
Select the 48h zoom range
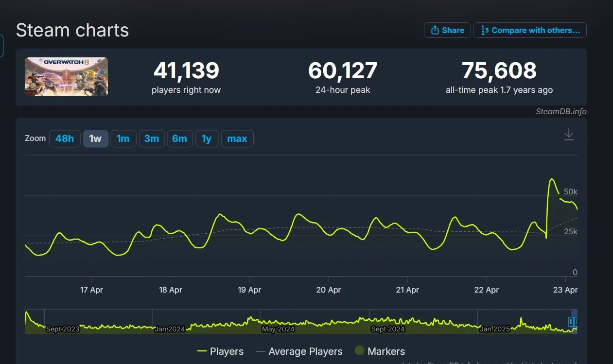coord(65,139)
